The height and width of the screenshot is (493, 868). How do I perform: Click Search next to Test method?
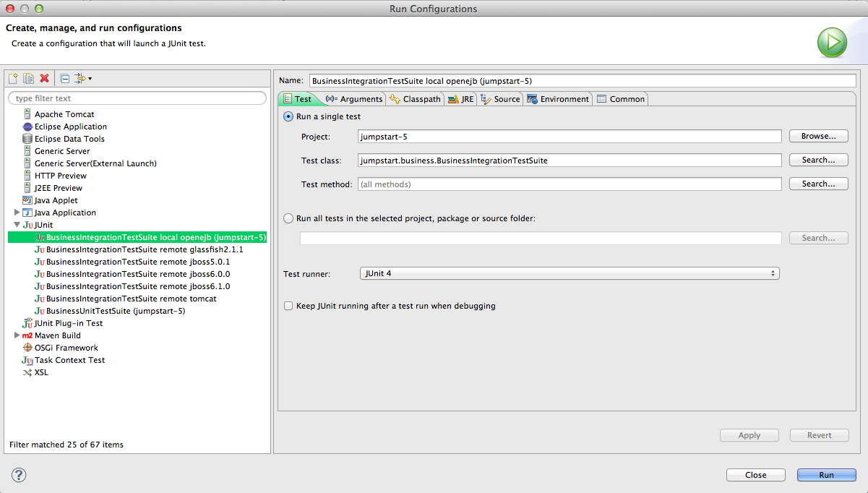819,184
